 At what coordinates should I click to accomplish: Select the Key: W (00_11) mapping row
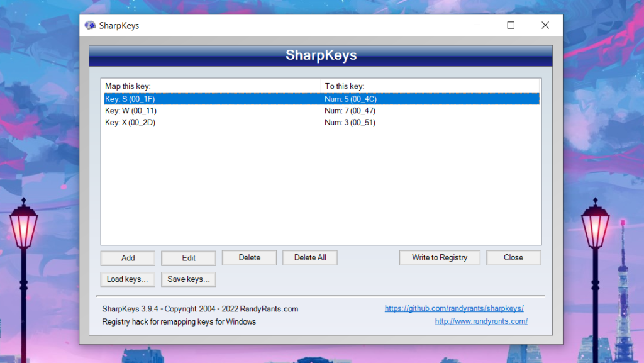pyautogui.click(x=321, y=111)
